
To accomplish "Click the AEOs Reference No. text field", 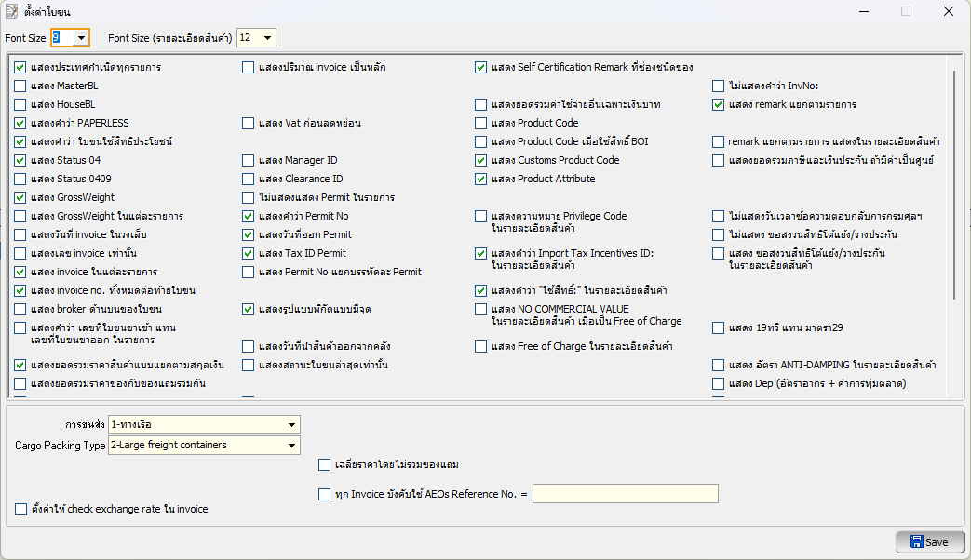I will click(625, 494).
